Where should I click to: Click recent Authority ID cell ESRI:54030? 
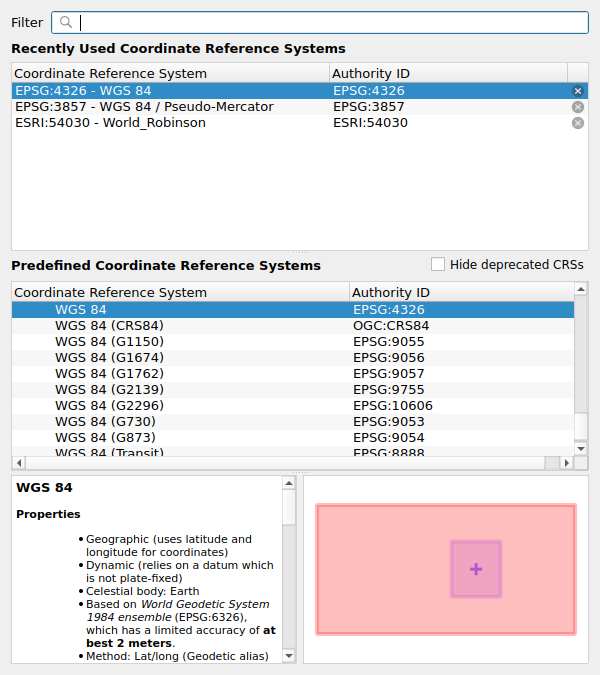370,123
